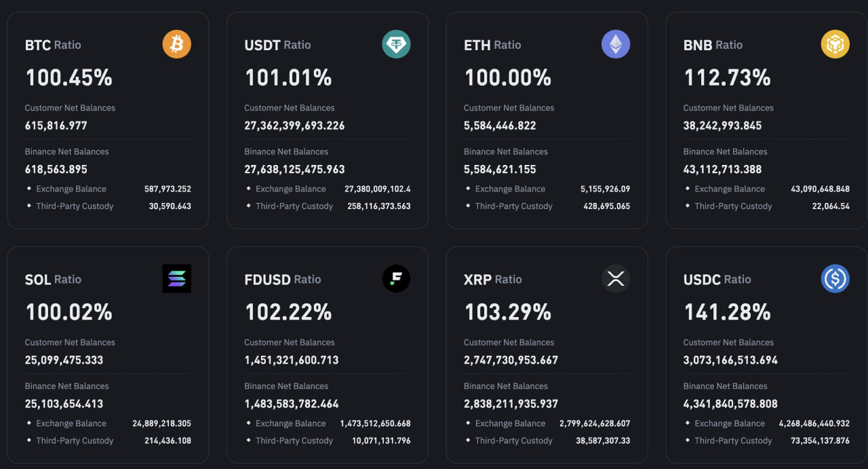Click the Solana gradient logo icon

(x=176, y=278)
